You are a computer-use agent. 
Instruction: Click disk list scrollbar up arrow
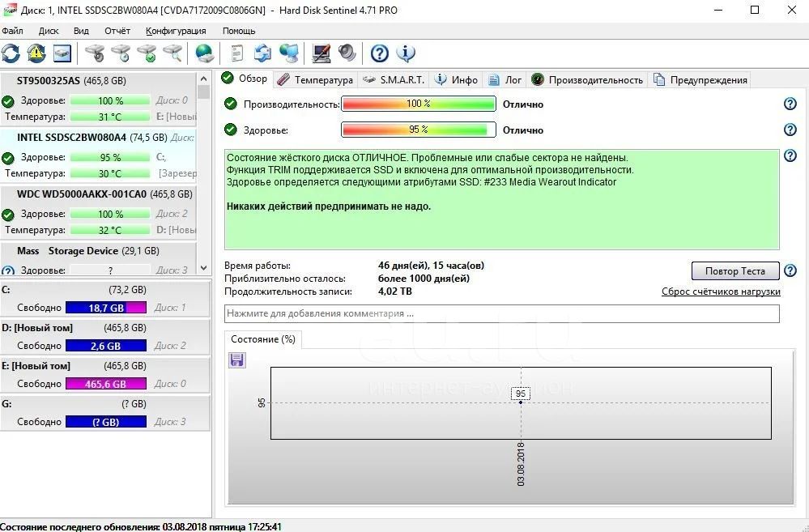tap(203, 79)
